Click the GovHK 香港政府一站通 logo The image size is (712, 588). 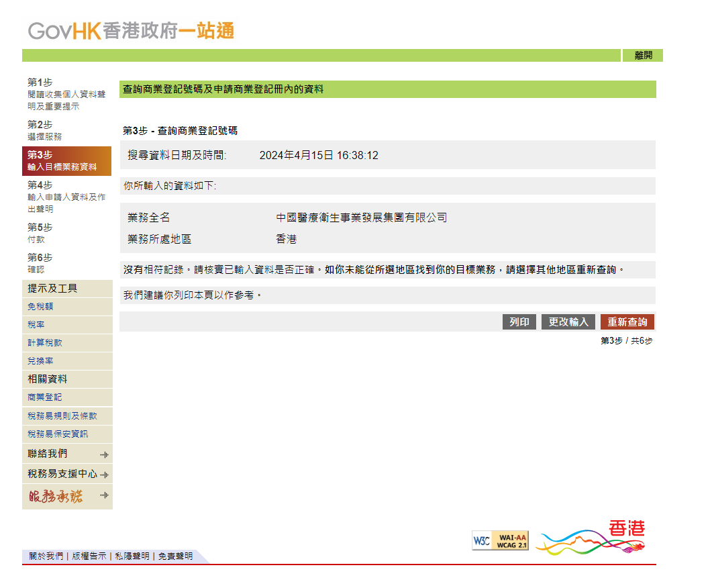pyautogui.click(x=131, y=31)
